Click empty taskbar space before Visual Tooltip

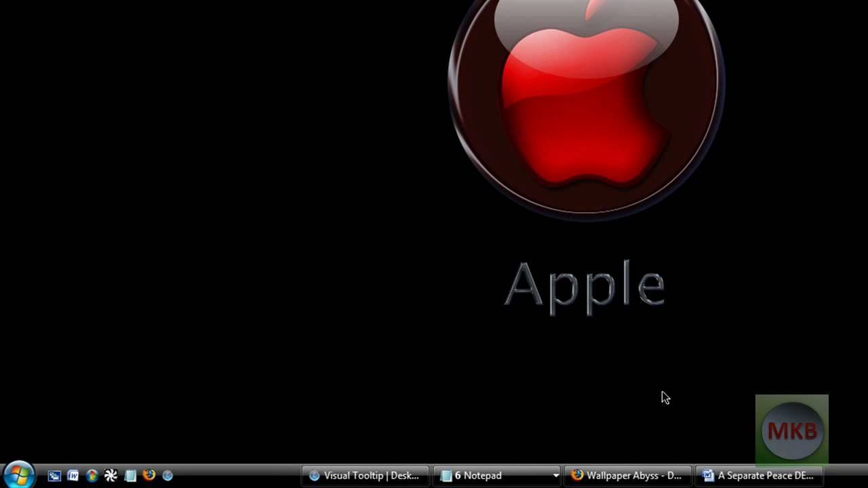[237, 476]
